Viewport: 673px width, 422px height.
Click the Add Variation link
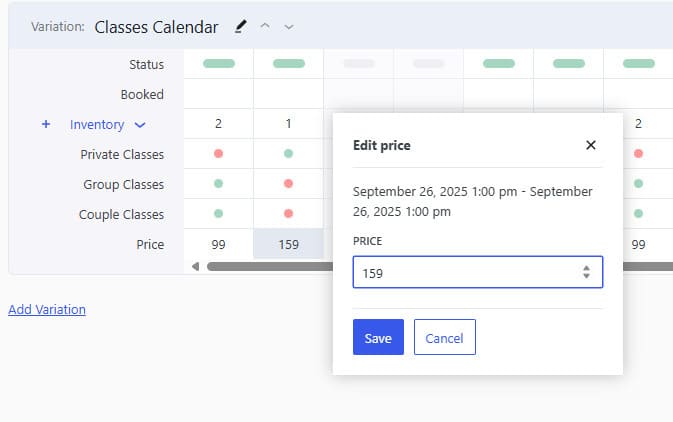(47, 310)
